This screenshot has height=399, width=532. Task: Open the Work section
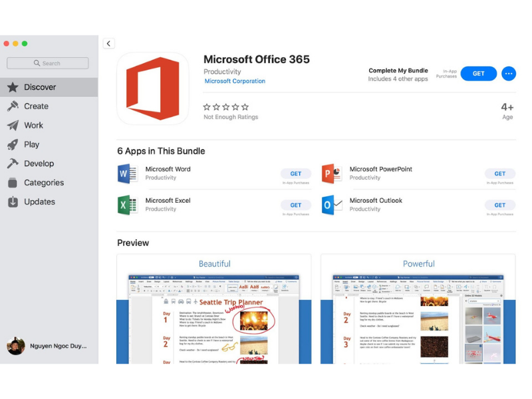(49, 125)
